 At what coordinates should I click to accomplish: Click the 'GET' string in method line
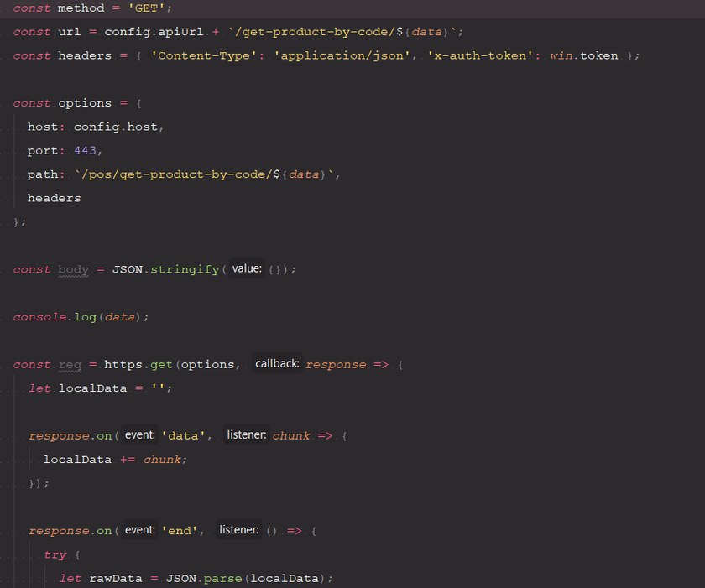point(147,8)
